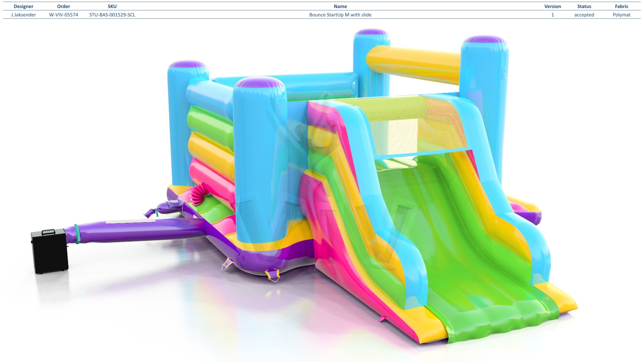Image resolution: width=644 pixels, height=362 pixels.
Task: Click the Designer column header
Action: click(23, 6)
